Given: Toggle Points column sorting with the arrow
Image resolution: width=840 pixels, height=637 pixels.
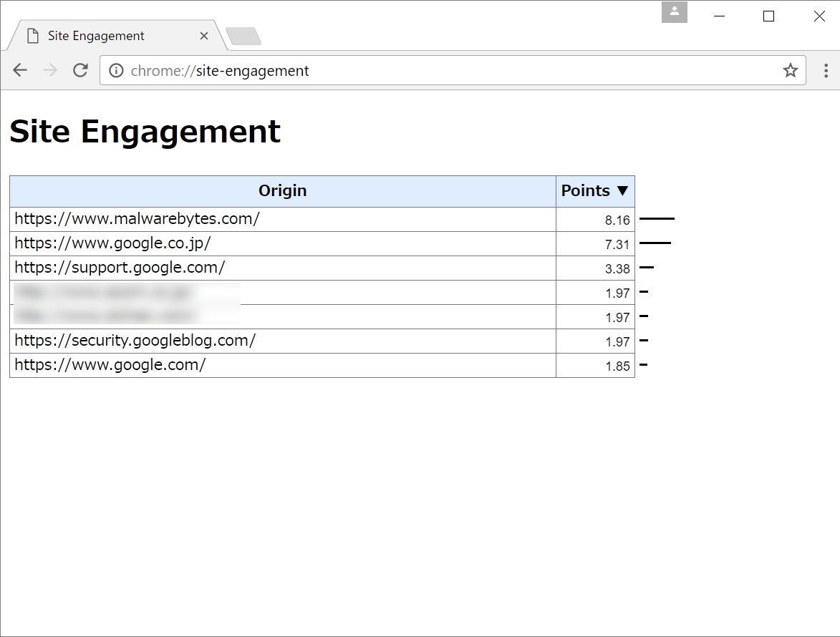Looking at the screenshot, I should coord(622,190).
